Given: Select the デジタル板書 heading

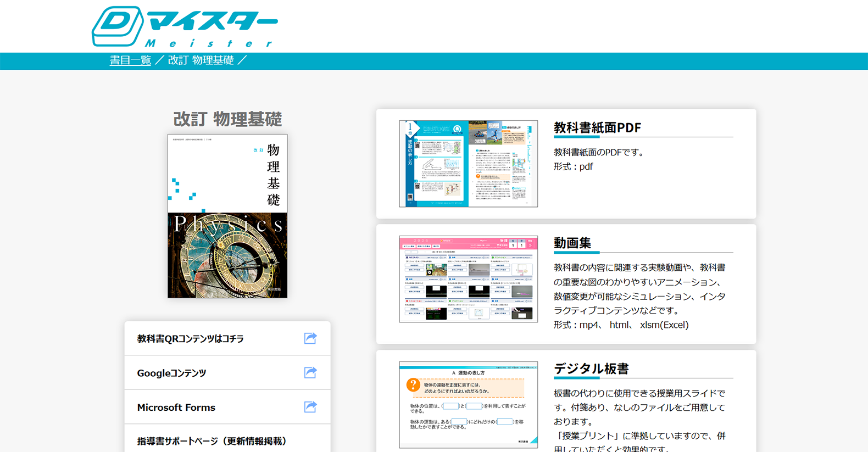Looking at the screenshot, I should pos(591,369).
